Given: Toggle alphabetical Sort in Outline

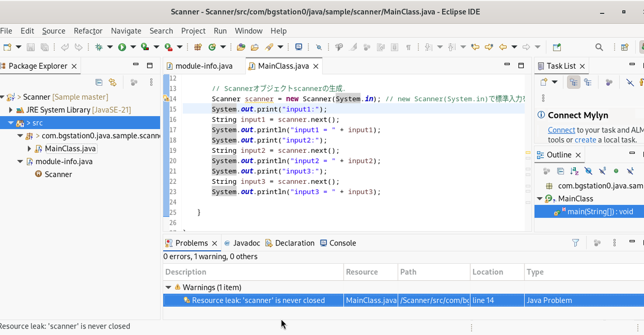Looking at the screenshot, I should pyautogui.click(x=574, y=171).
